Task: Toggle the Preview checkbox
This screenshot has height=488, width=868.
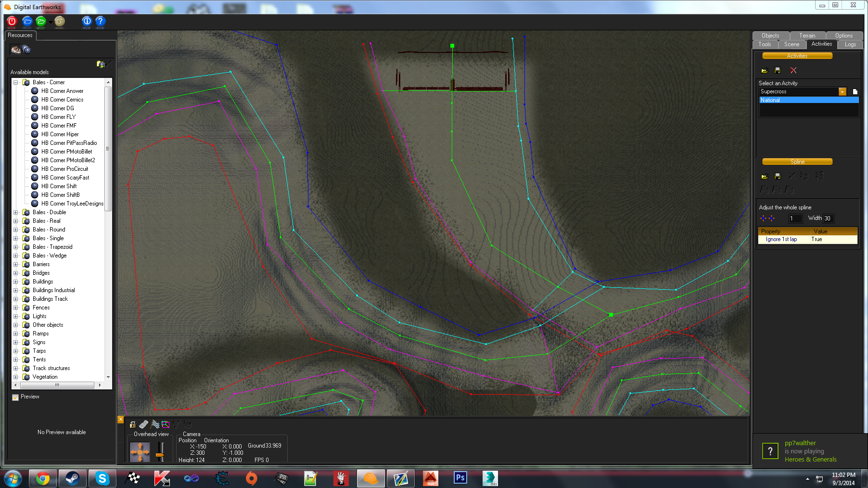Action: [x=15, y=397]
